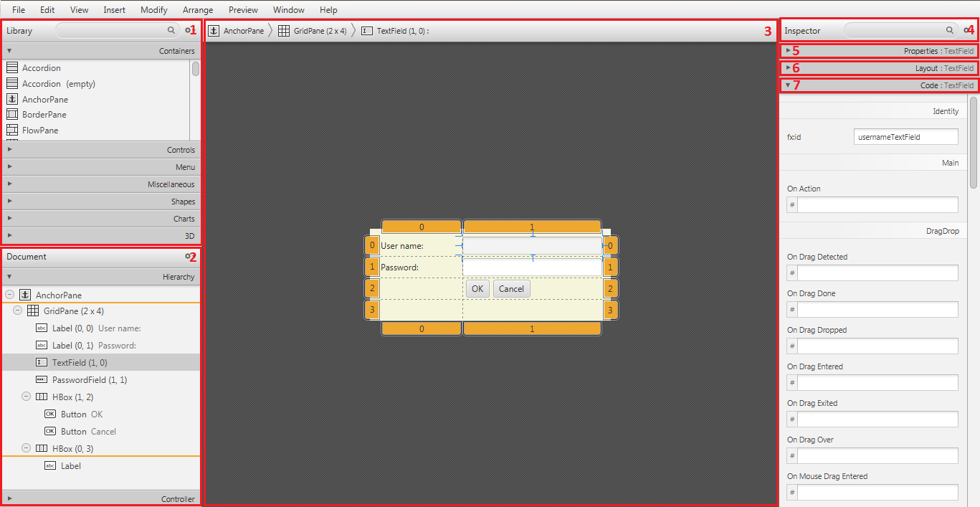Open the Modify menu
This screenshot has width=980, height=507.
154,10
